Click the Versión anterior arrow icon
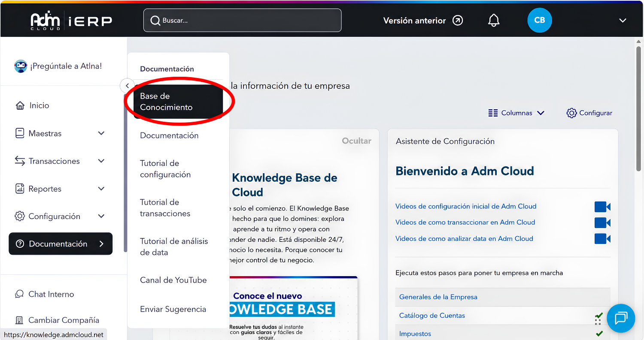The width and height of the screenshot is (644, 340). (458, 20)
